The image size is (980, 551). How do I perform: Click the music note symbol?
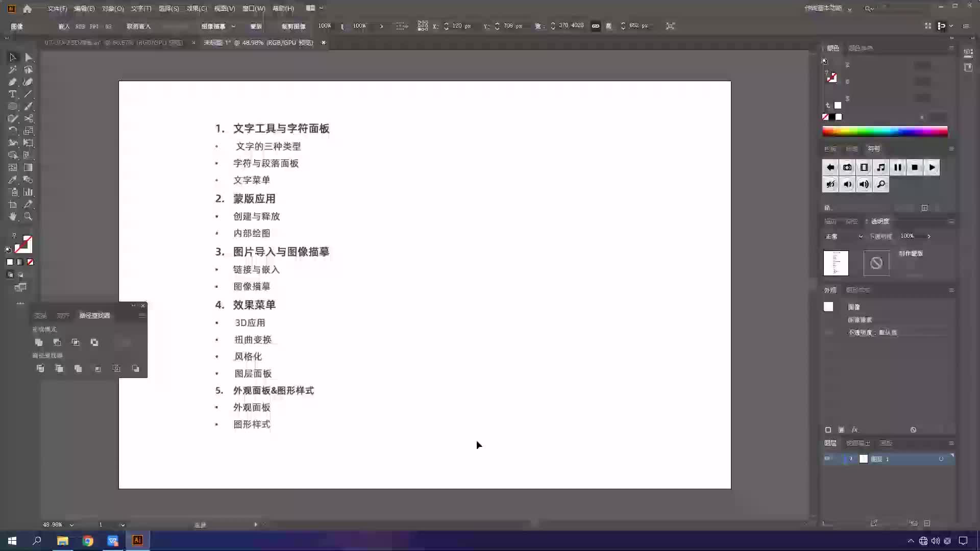coord(881,167)
